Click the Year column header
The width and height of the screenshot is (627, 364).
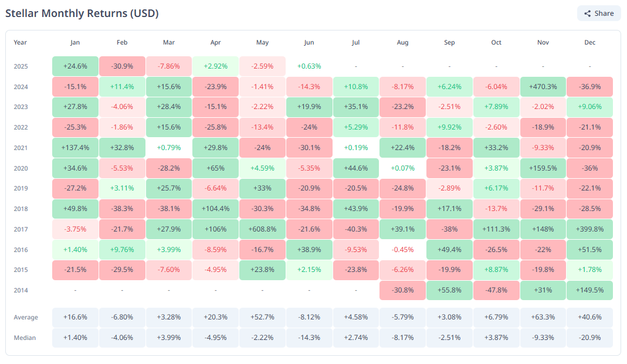[x=21, y=42]
